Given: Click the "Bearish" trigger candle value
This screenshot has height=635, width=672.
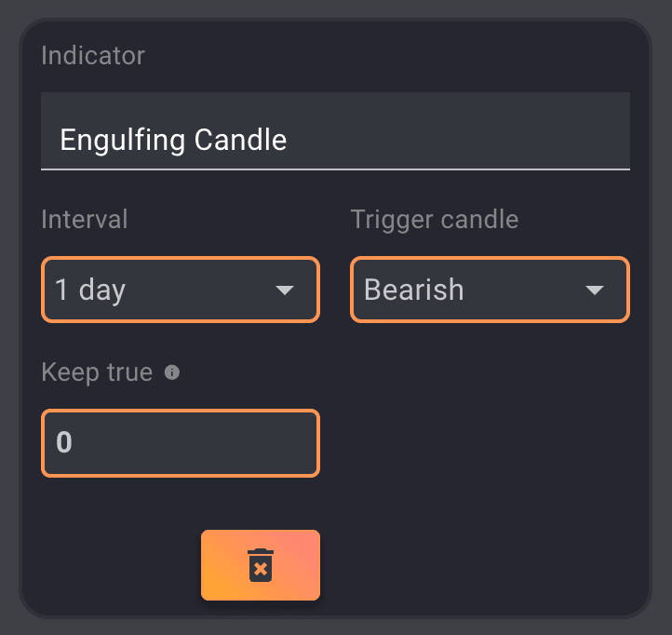Looking at the screenshot, I should click(x=413, y=290).
